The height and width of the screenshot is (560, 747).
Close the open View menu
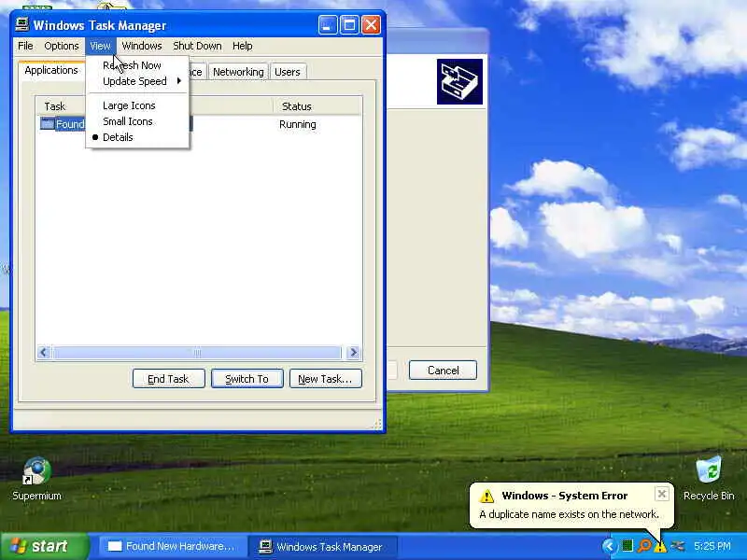pyautogui.click(x=100, y=46)
